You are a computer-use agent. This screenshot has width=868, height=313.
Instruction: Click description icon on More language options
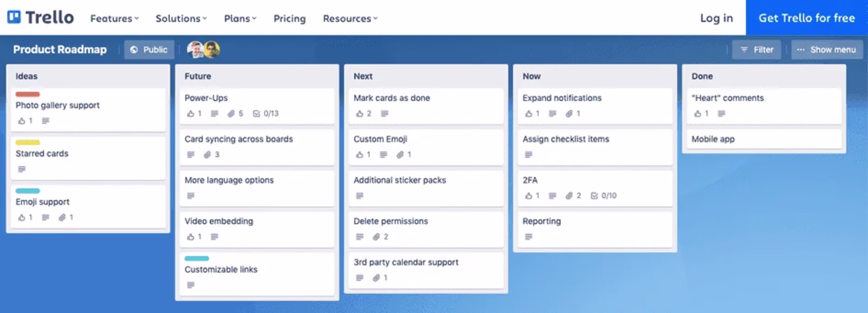(191, 196)
